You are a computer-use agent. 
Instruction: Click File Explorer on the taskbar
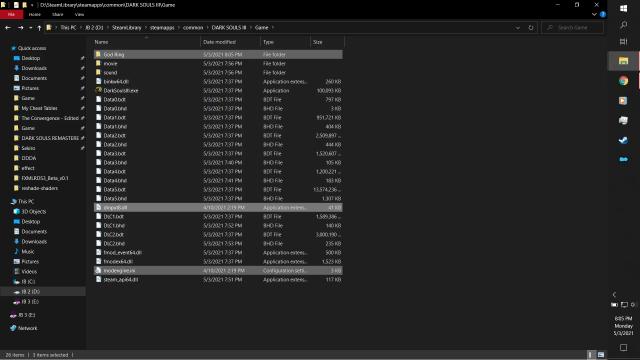coord(623,61)
